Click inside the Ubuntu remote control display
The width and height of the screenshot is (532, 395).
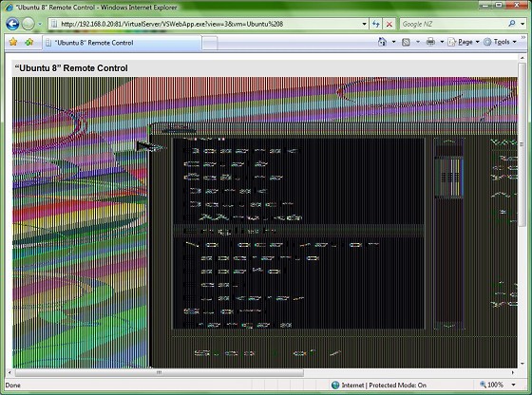(265, 222)
